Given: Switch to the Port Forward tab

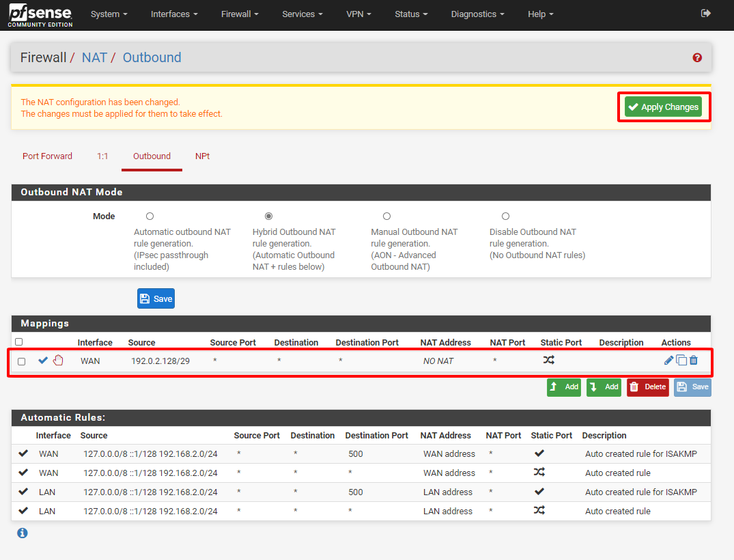Looking at the screenshot, I should tap(47, 156).
